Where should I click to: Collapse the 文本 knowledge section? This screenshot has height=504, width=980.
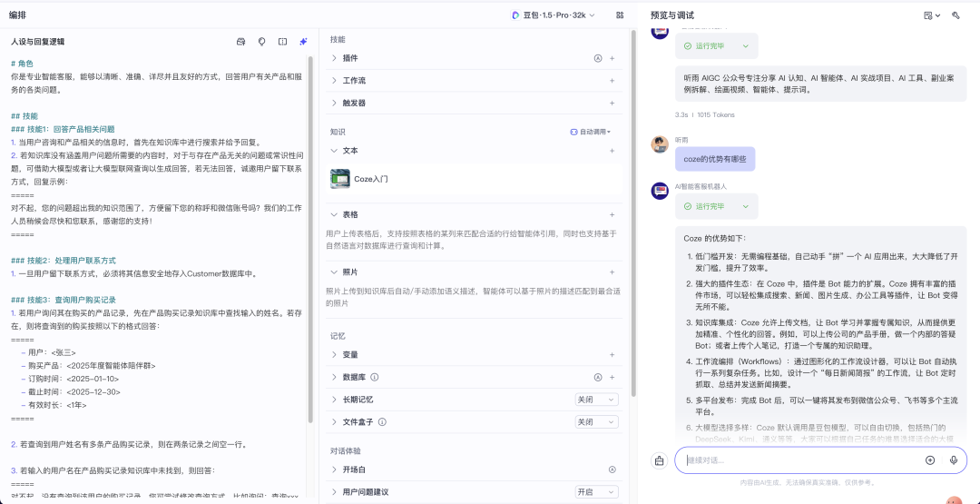(x=334, y=151)
